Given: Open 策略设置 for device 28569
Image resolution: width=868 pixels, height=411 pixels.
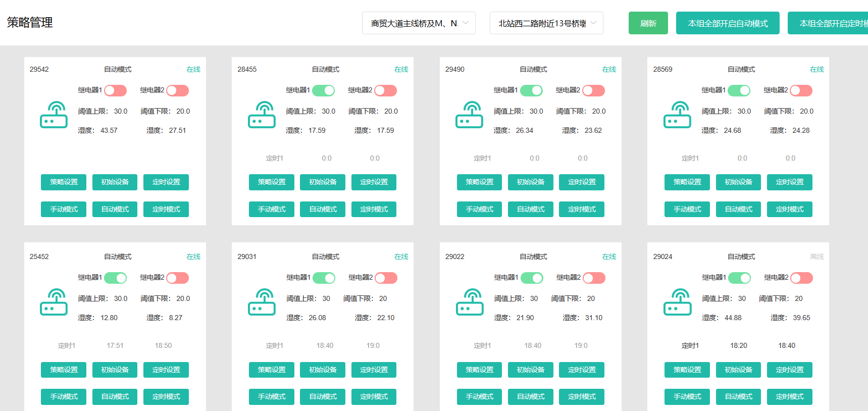Looking at the screenshot, I should (x=687, y=182).
